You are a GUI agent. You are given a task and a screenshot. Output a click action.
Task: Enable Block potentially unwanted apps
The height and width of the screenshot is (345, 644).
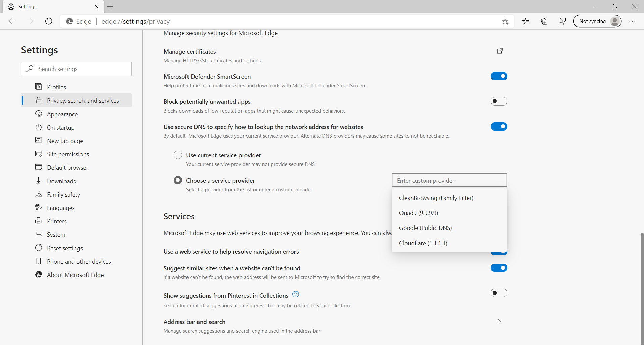[x=499, y=101]
